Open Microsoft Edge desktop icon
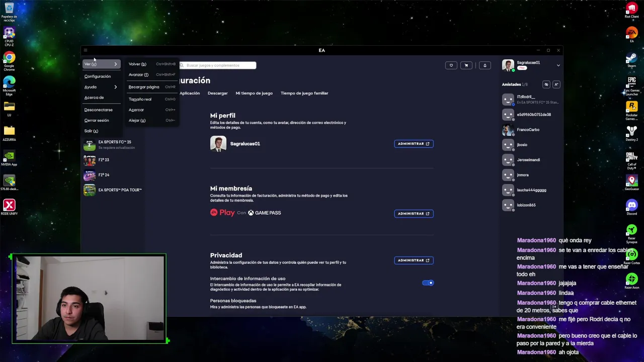The height and width of the screenshot is (362, 644). tap(9, 86)
